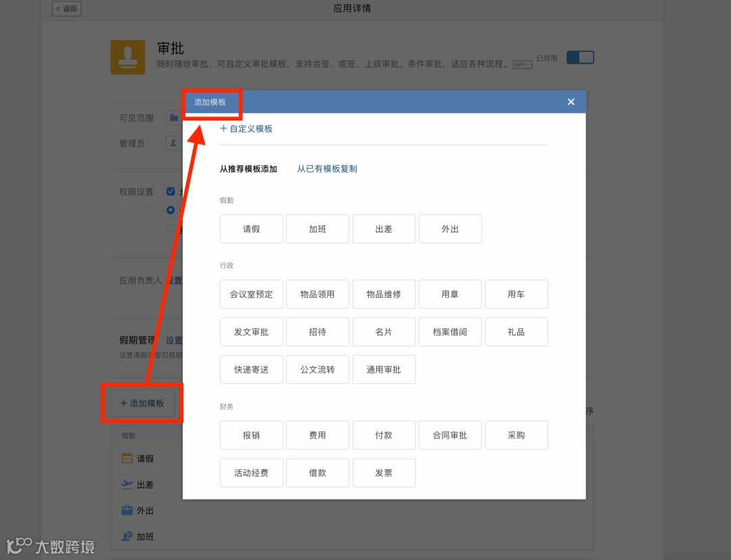
Task: Click the 审批 stamp app icon
Action: point(128,57)
